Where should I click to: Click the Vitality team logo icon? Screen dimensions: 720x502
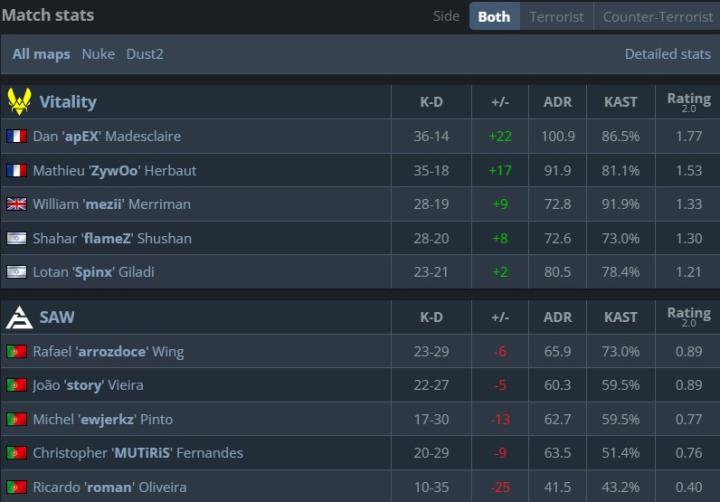[x=19, y=101]
